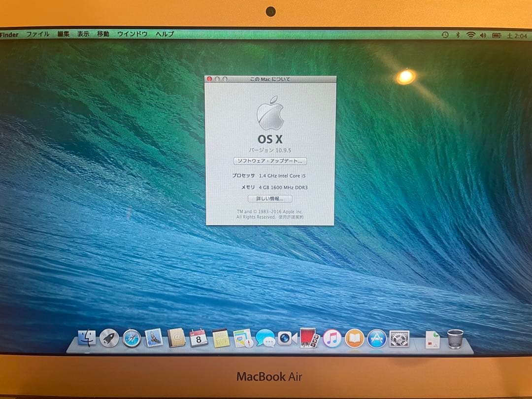
Task: Open Contacts address book in dock
Action: click(176, 338)
